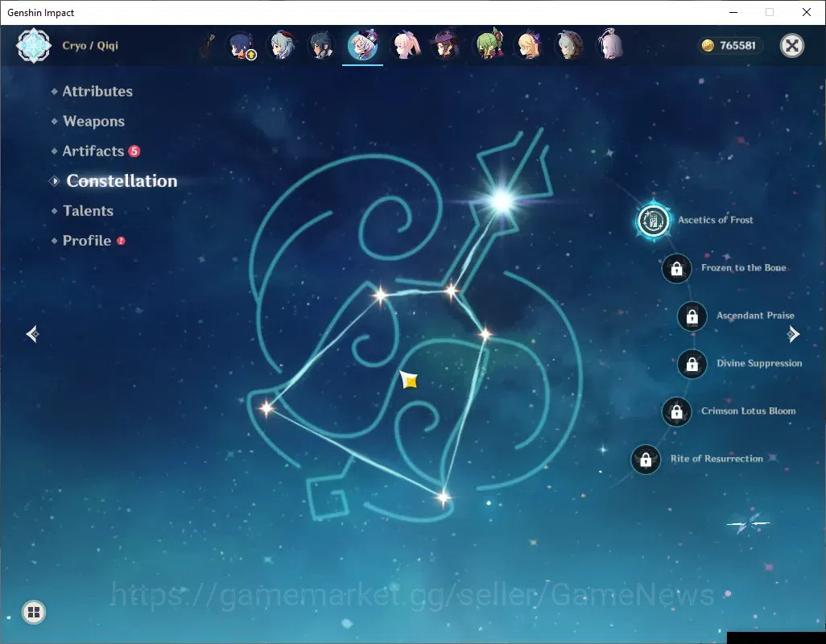Image resolution: width=826 pixels, height=644 pixels.
Task: Select the Constellation section
Action: [x=122, y=180]
